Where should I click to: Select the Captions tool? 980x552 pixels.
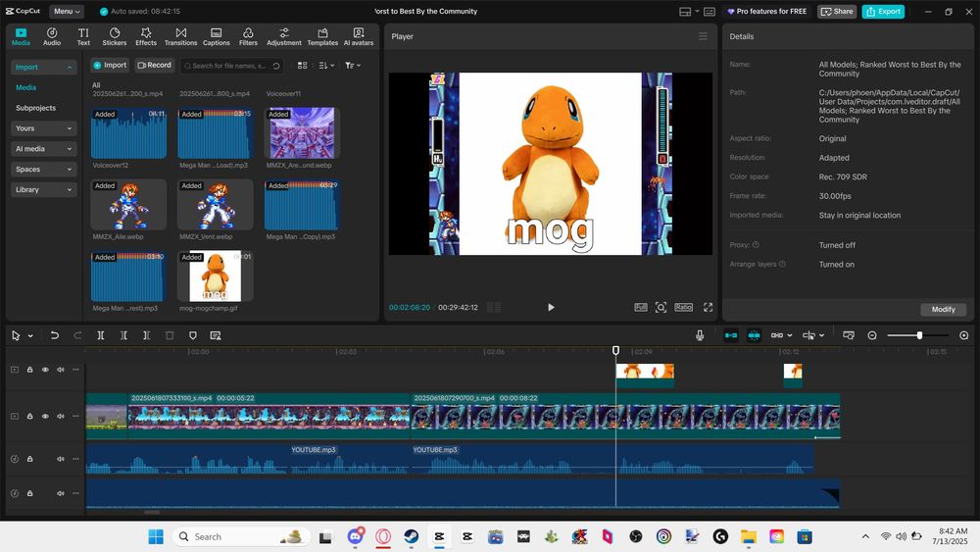(x=216, y=36)
